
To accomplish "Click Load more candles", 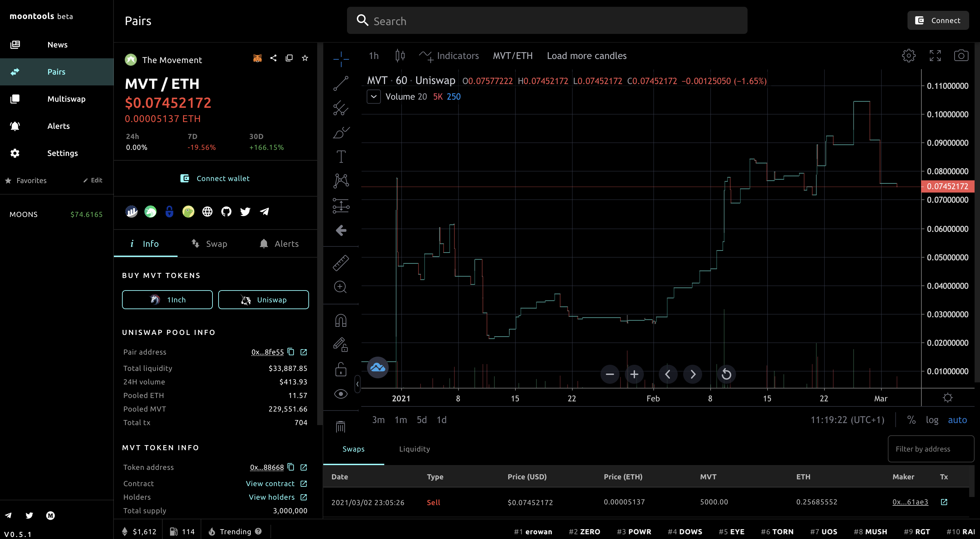I will [587, 56].
